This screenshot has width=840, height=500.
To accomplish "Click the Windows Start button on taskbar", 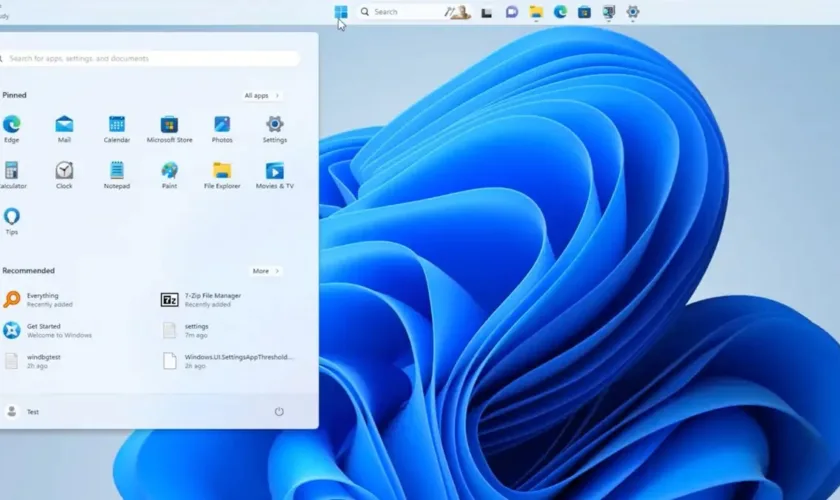I will (341, 12).
